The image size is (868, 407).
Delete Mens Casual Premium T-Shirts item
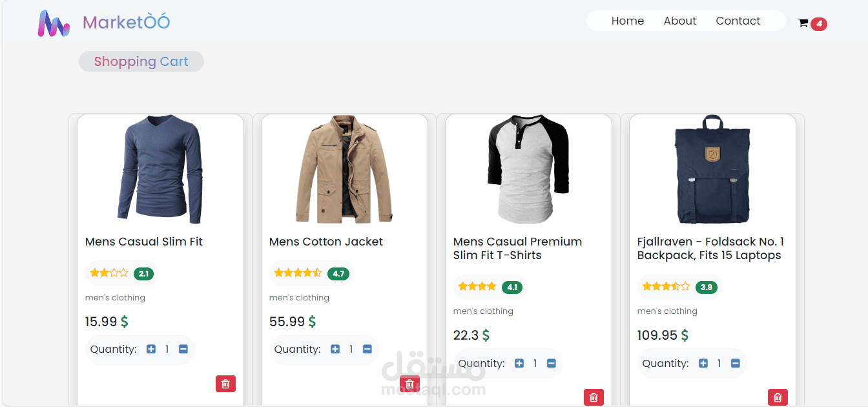594,397
